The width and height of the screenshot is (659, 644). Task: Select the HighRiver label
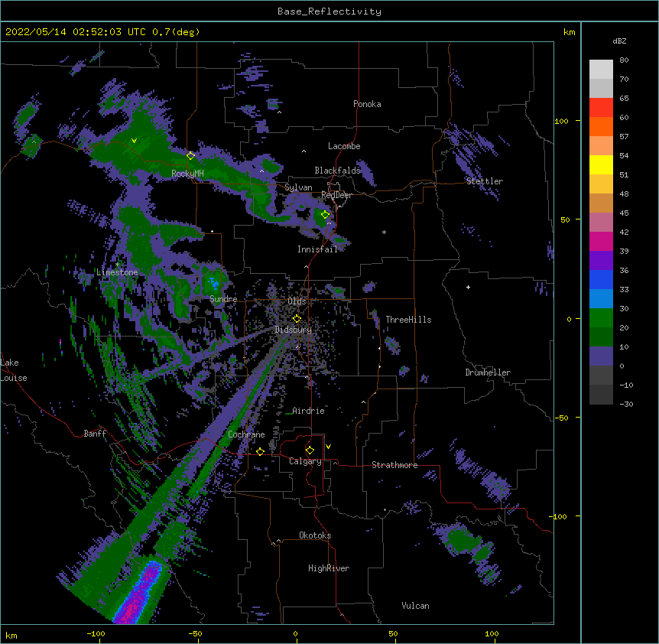329,568
